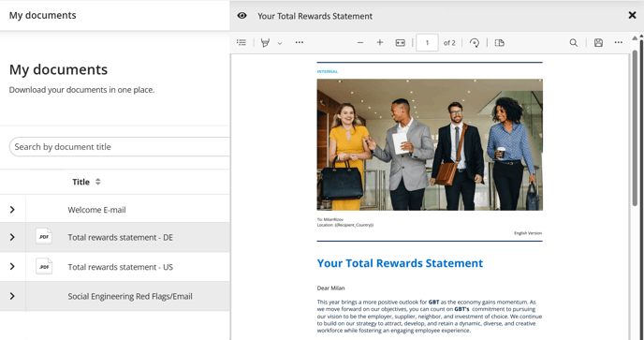Toggle the eye preview icon
The height and width of the screenshot is (340, 644).
point(241,16)
